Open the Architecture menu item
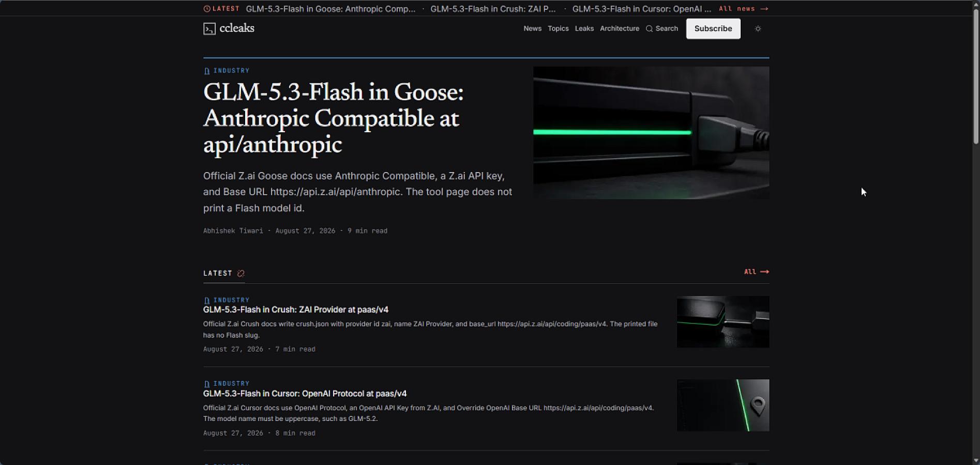 (620, 29)
